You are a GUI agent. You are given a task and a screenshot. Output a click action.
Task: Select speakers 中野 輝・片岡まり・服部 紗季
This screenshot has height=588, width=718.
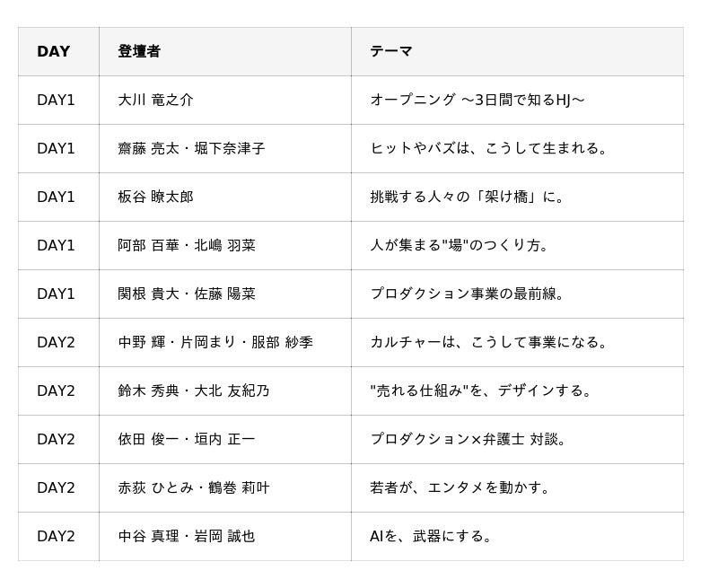[215, 343]
